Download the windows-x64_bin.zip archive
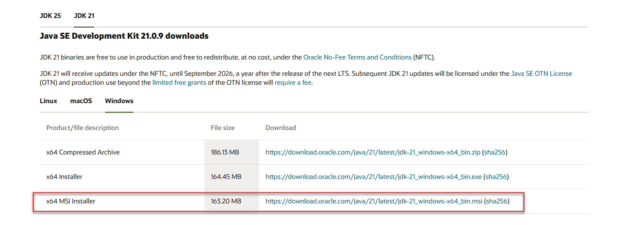644x225 pixels. coord(372,152)
